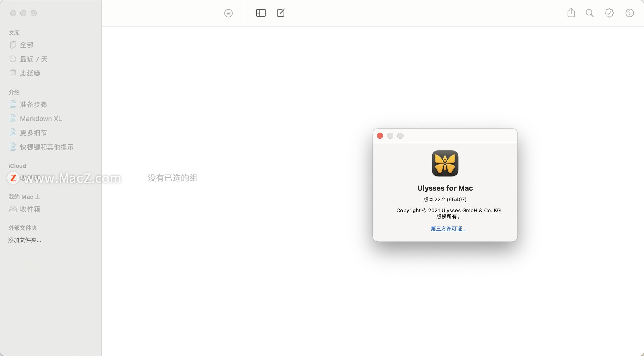
Task: Open the 第三方许可证… link
Action: (x=448, y=229)
